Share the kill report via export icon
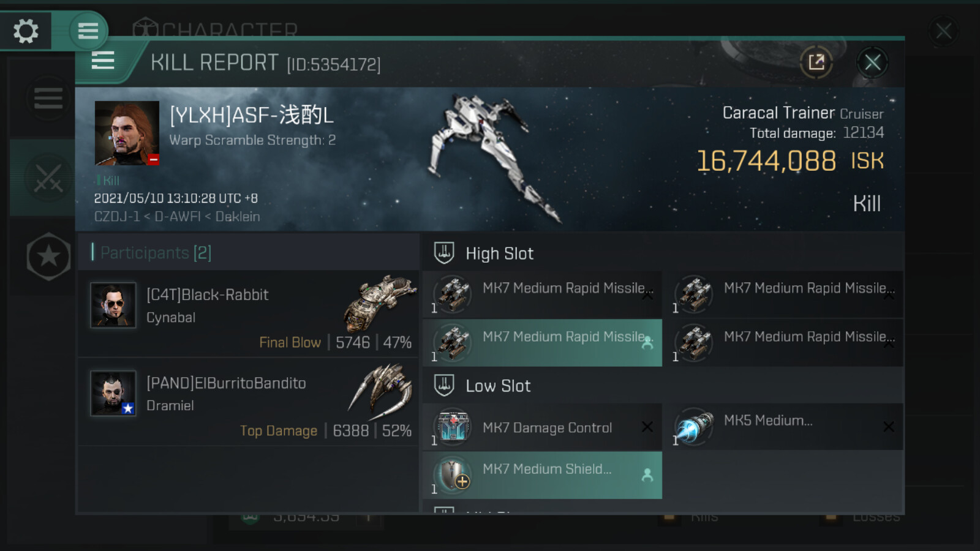This screenshot has width=980, height=551. (816, 62)
